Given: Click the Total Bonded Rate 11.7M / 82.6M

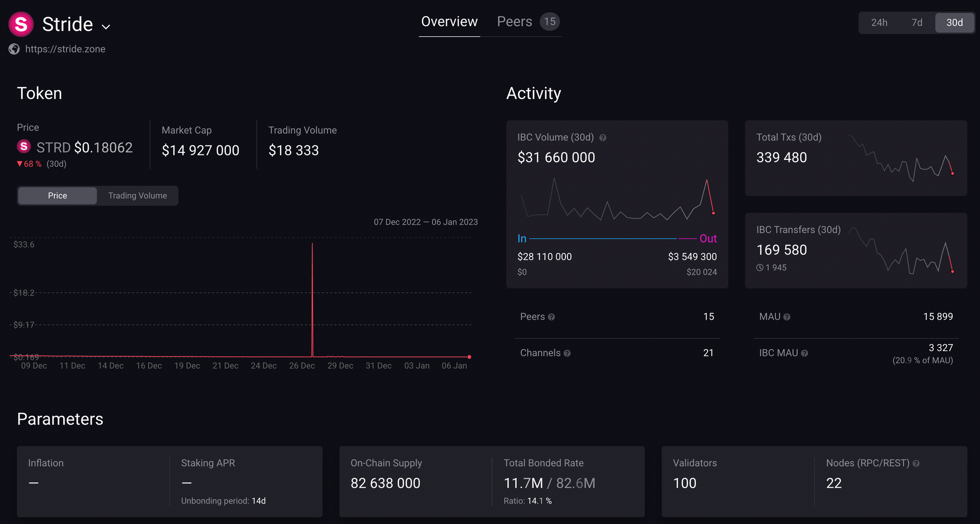Looking at the screenshot, I should pos(549,483).
